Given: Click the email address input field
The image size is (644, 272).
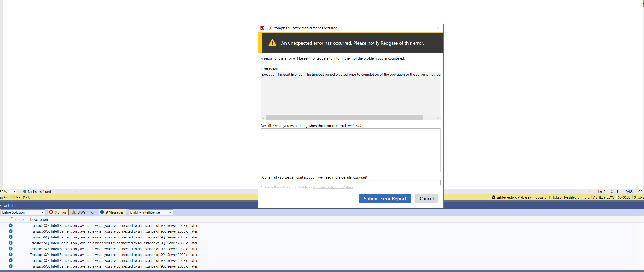Looking at the screenshot, I should [x=350, y=183].
